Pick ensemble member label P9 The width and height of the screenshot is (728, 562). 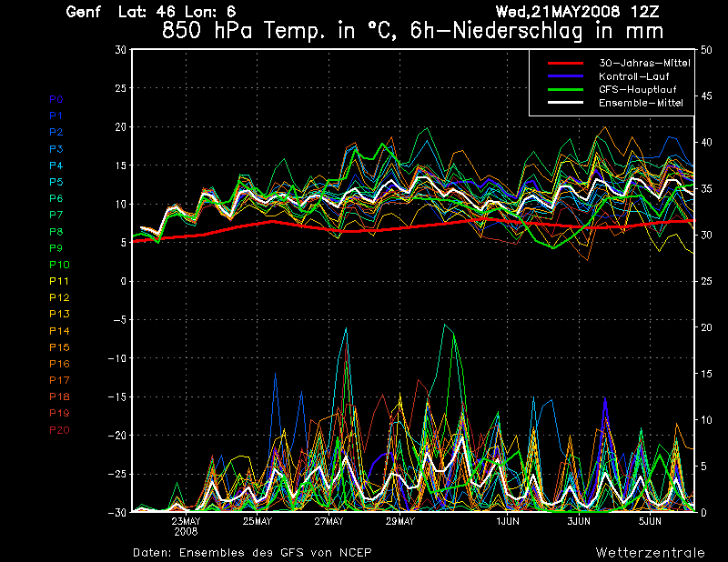[56, 248]
